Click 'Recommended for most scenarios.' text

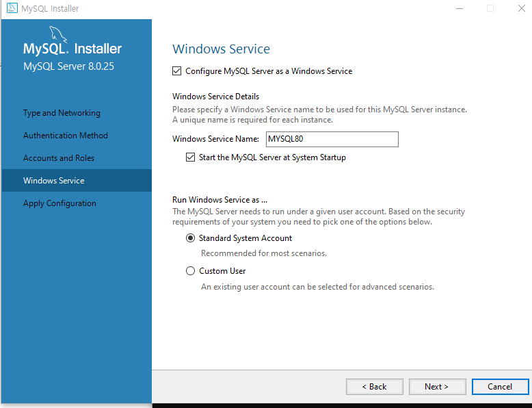click(x=264, y=253)
